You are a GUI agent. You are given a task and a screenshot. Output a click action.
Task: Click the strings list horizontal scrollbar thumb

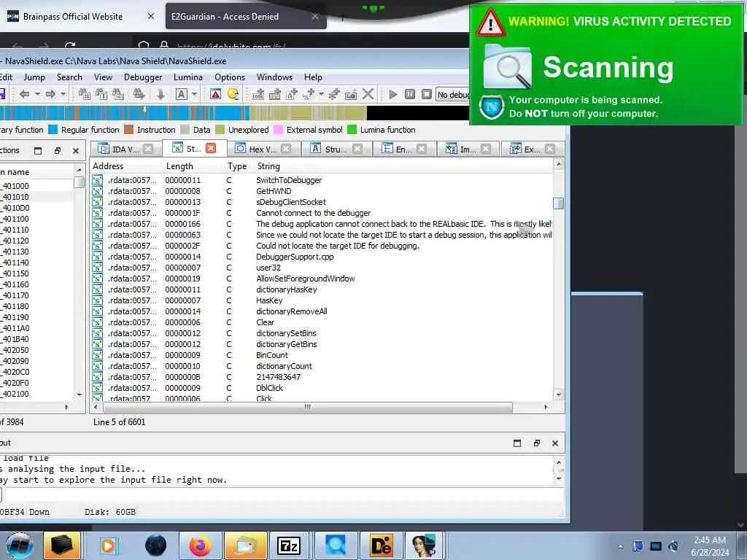pyautogui.click(x=308, y=407)
